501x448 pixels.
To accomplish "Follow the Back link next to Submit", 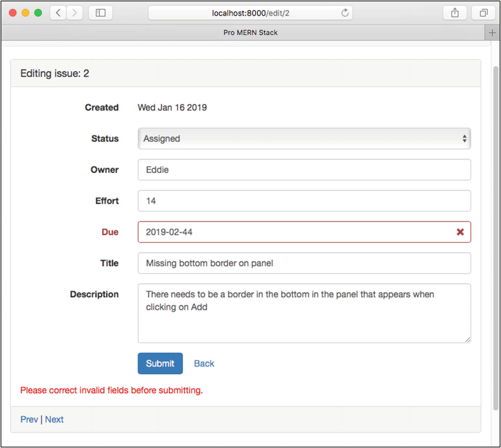I will tap(204, 364).
